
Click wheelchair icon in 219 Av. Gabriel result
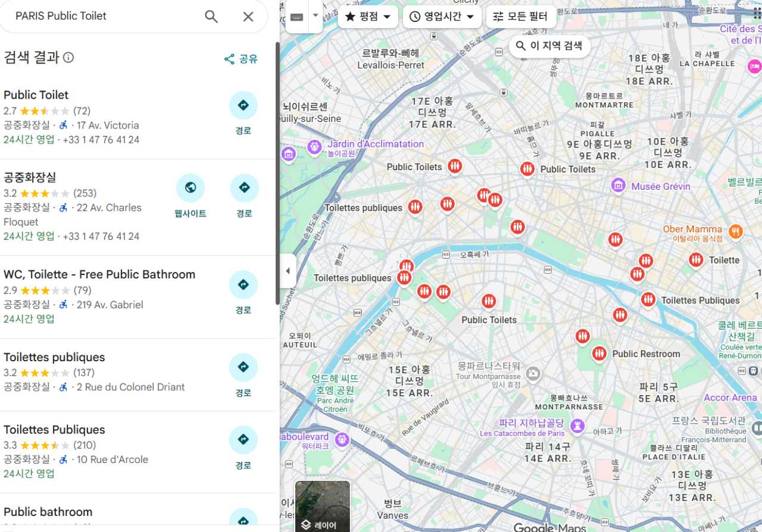63,305
